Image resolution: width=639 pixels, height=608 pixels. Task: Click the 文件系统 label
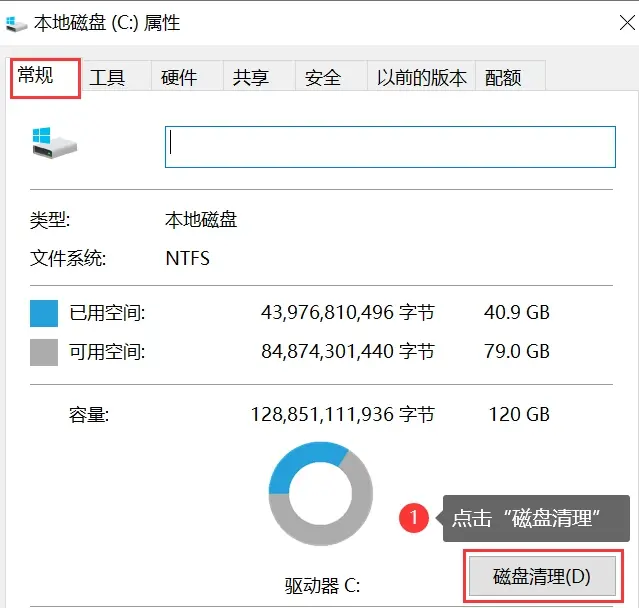[x=68, y=258]
